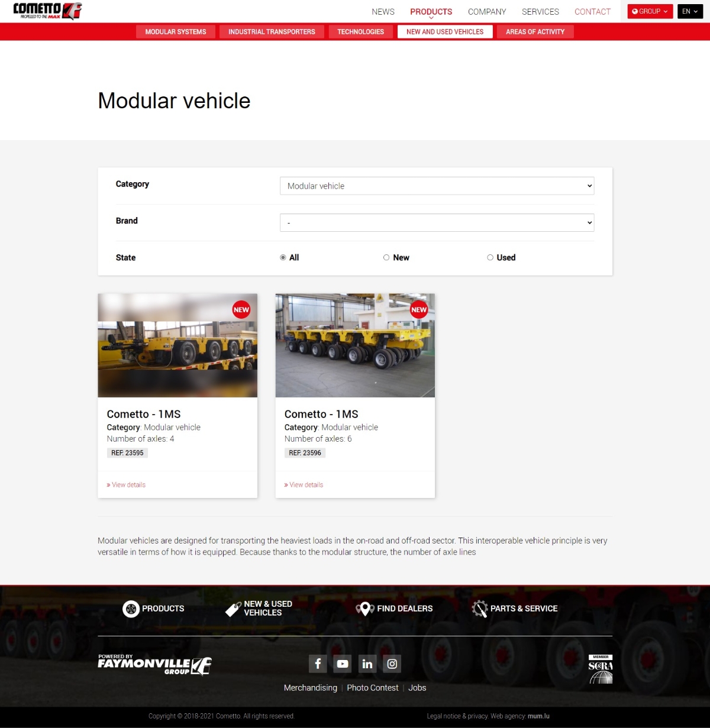Screen dimensions: 710x728
Task: View details of vehicle REF. 23595
Action: pos(126,485)
